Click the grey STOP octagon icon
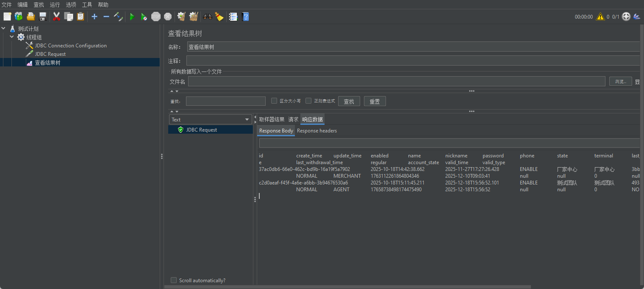 coord(156,17)
